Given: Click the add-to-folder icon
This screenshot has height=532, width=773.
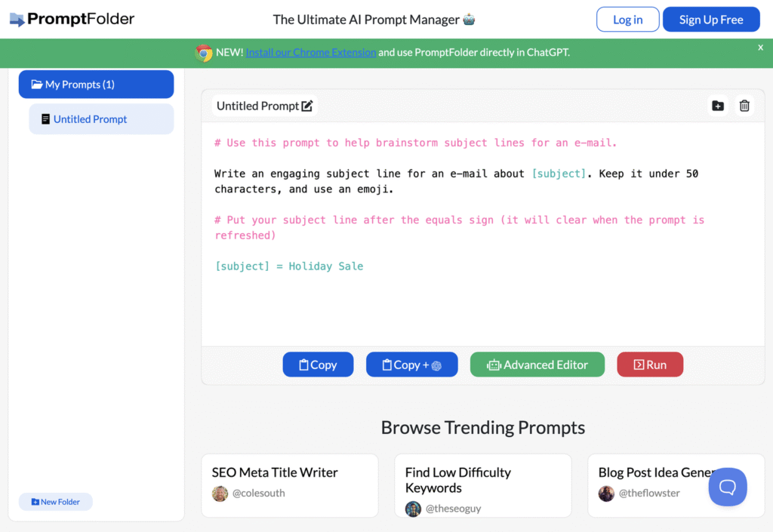Looking at the screenshot, I should tap(718, 106).
